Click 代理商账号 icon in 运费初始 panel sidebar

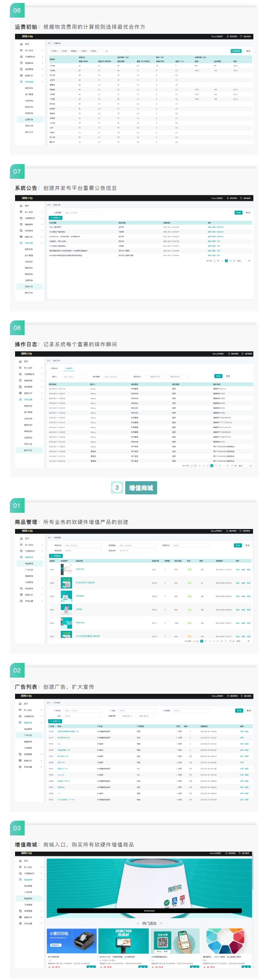coord(21,57)
